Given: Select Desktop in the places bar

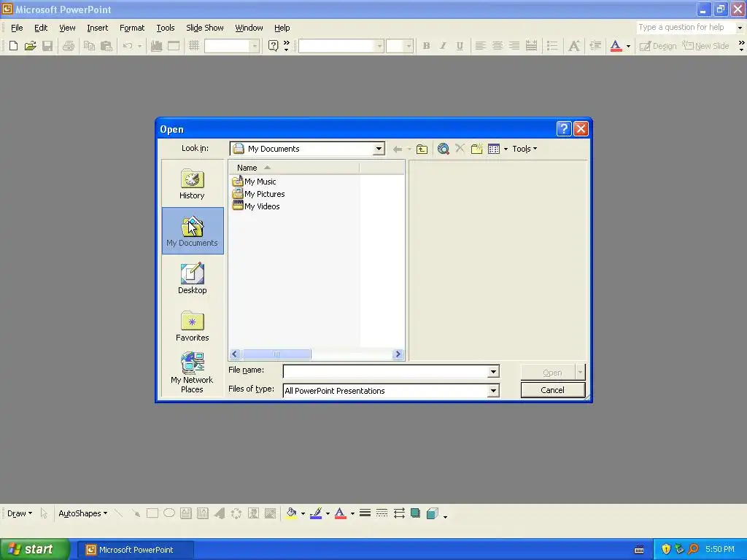Looking at the screenshot, I should 193,278.
